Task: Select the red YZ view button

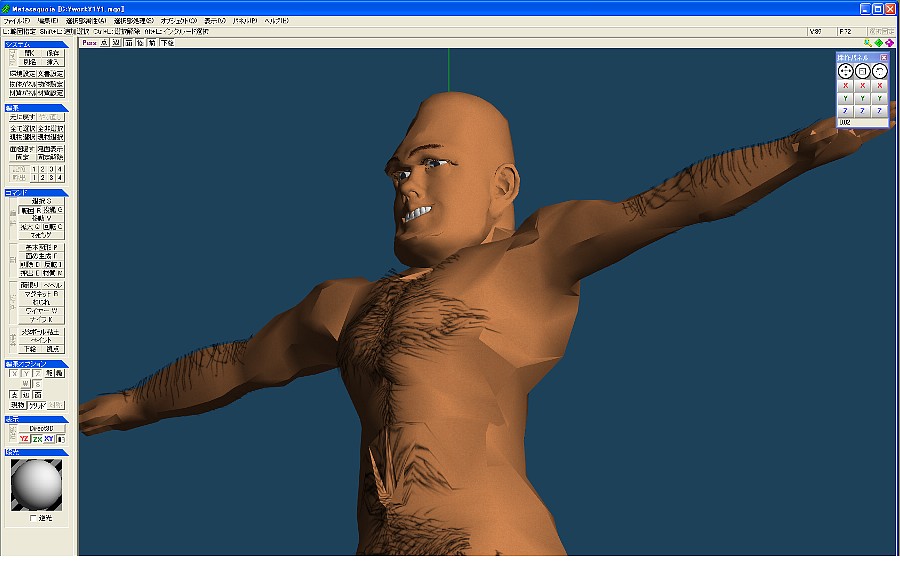Action: click(x=24, y=439)
